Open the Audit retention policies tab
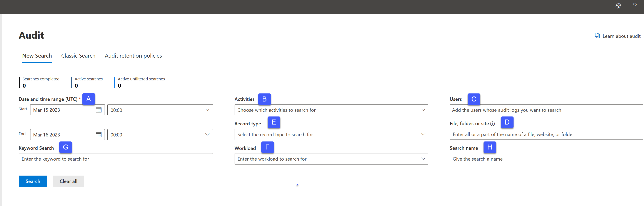Screen dimensions: 644x206 [133, 55]
